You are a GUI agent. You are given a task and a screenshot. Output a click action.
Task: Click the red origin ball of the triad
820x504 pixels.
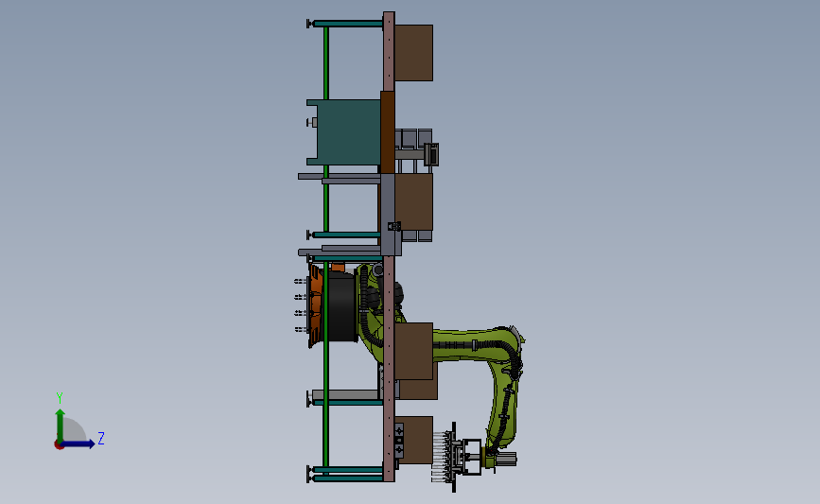pyautogui.click(x=59, y=444)
